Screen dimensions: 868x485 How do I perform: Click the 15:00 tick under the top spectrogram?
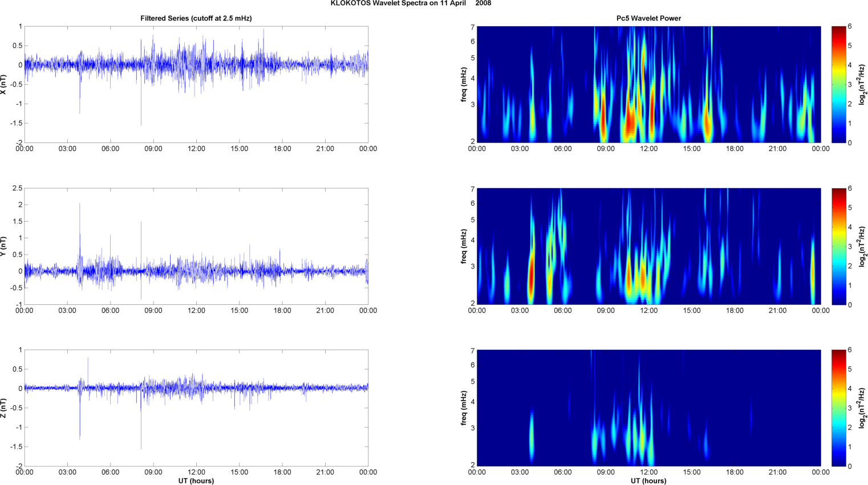click(692, 149)
